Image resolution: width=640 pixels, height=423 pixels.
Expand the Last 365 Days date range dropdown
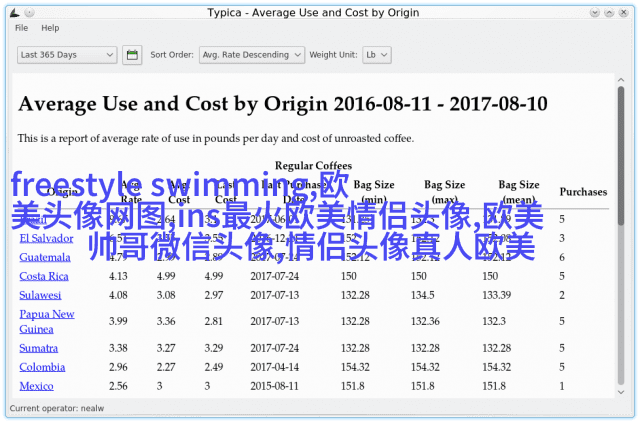(67, 55)
